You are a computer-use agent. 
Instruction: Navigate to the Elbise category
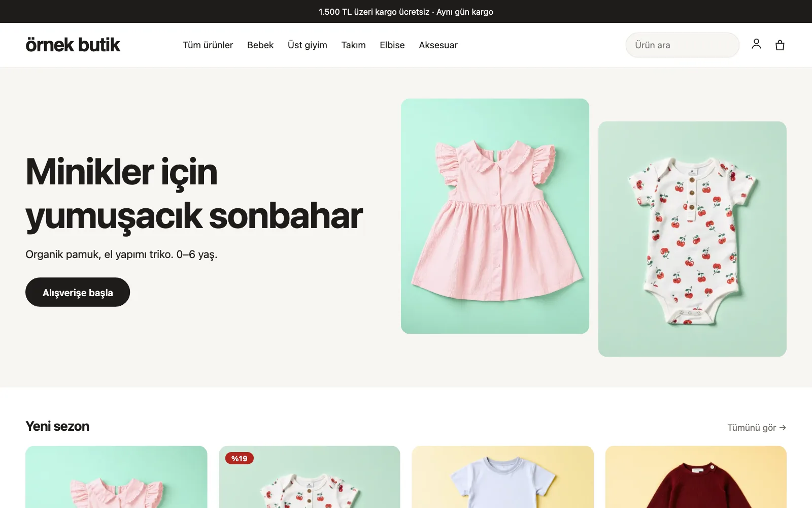(x=392, y=45)
